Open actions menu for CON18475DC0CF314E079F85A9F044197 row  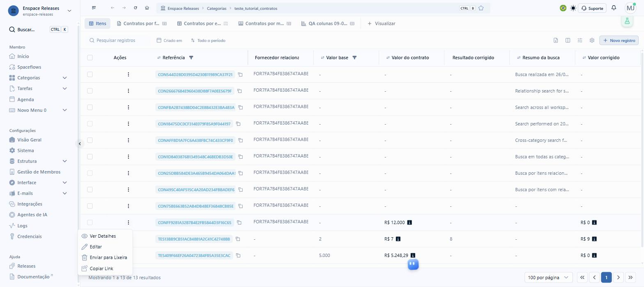point(128,124)
